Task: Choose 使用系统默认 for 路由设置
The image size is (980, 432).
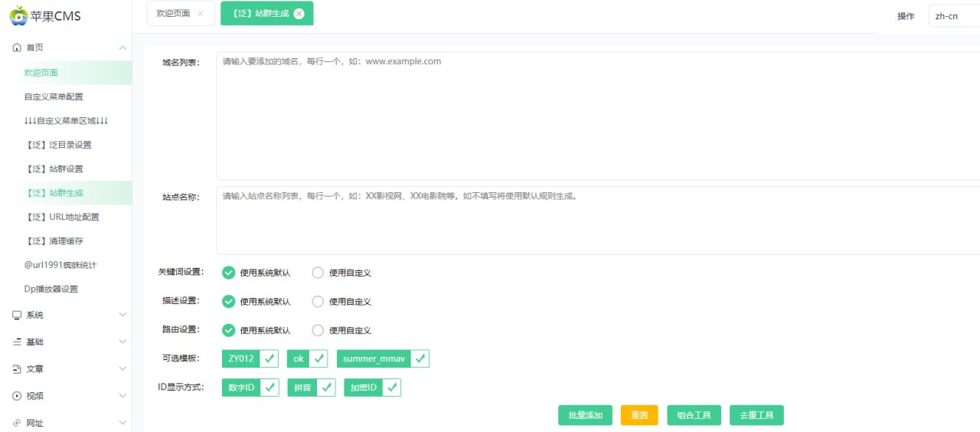Action: (x=228, y=330)
